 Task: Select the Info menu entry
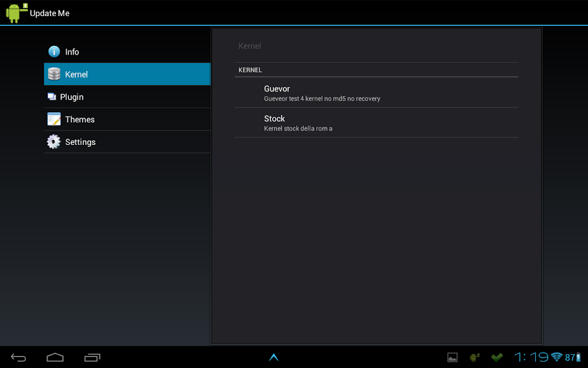[x=127, y=51]
